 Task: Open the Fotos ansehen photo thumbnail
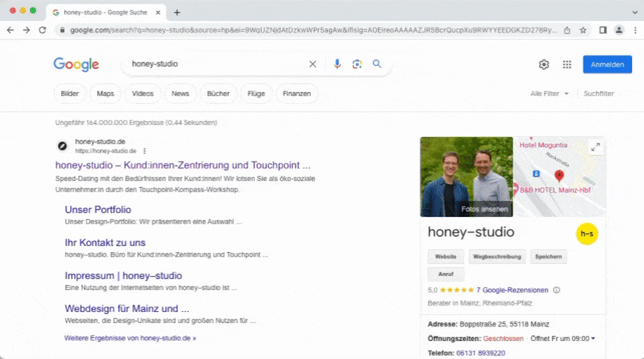click(x=467, y=177)
